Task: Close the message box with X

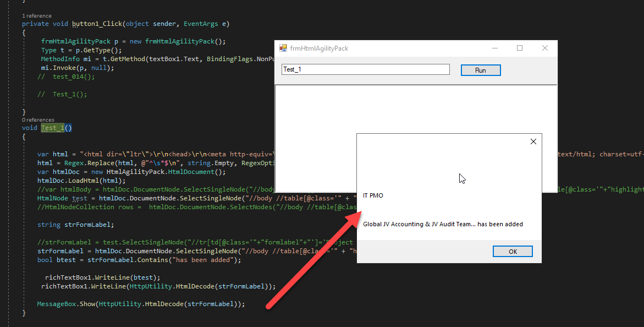Action: (x=533, y=141)
